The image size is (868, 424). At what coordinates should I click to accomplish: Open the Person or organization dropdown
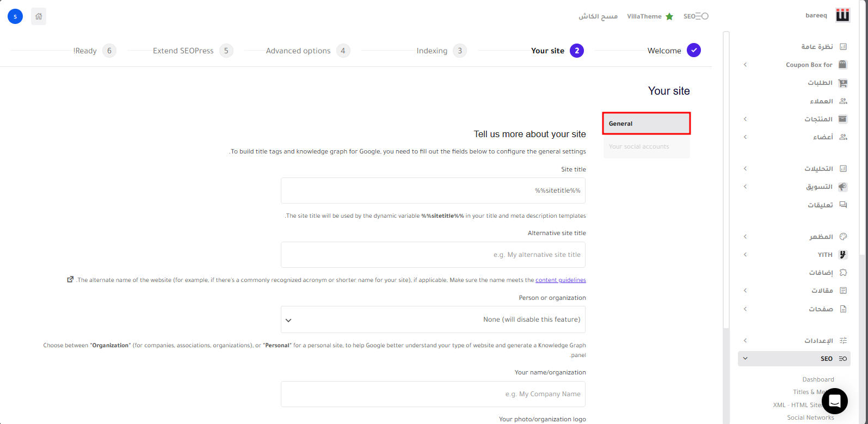click(x=433, y=319)
